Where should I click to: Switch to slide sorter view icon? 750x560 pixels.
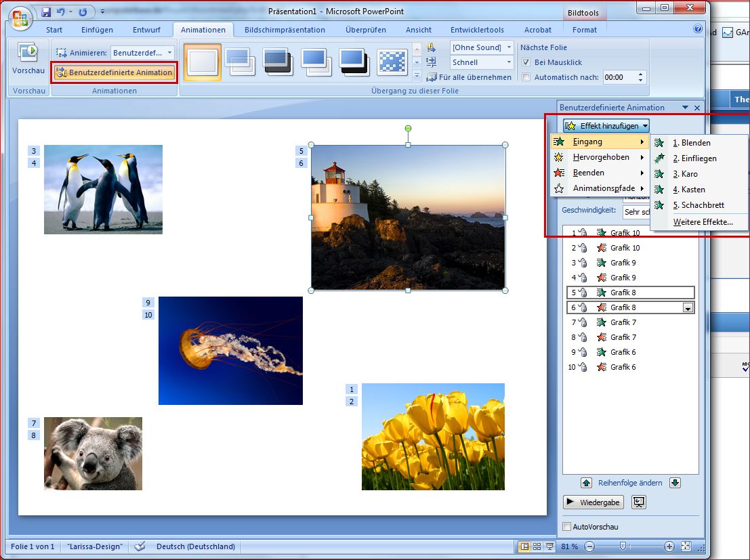click(x=537, y=546)
